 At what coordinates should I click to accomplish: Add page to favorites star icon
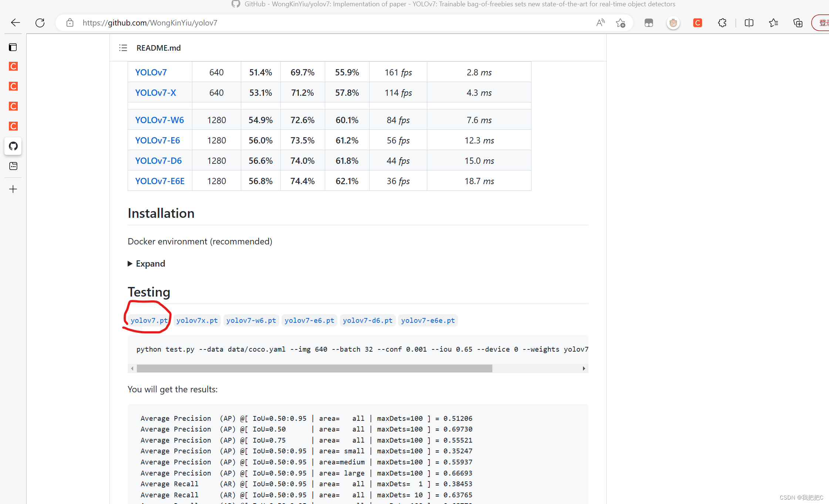pyautogui.click(x=620, y=23)
